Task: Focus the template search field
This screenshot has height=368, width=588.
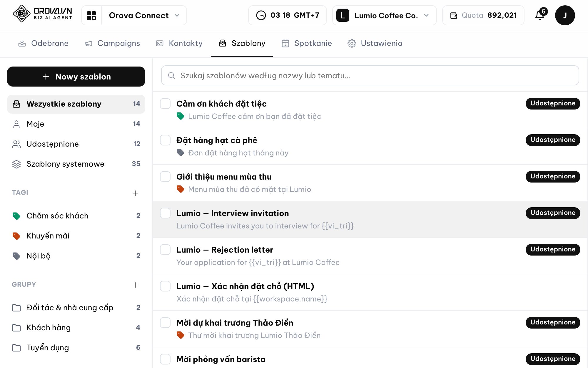Action: pos(370,76)
